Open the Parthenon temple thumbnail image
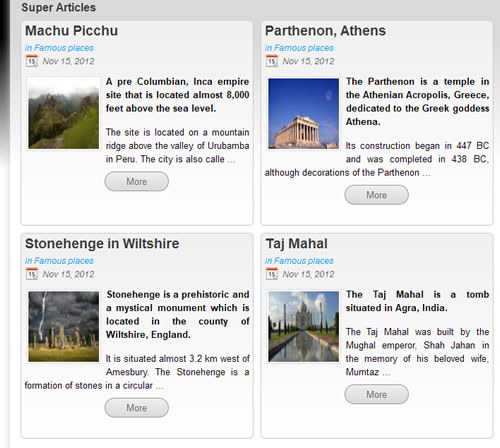This screenshot has width=500, height=448. 303,113
